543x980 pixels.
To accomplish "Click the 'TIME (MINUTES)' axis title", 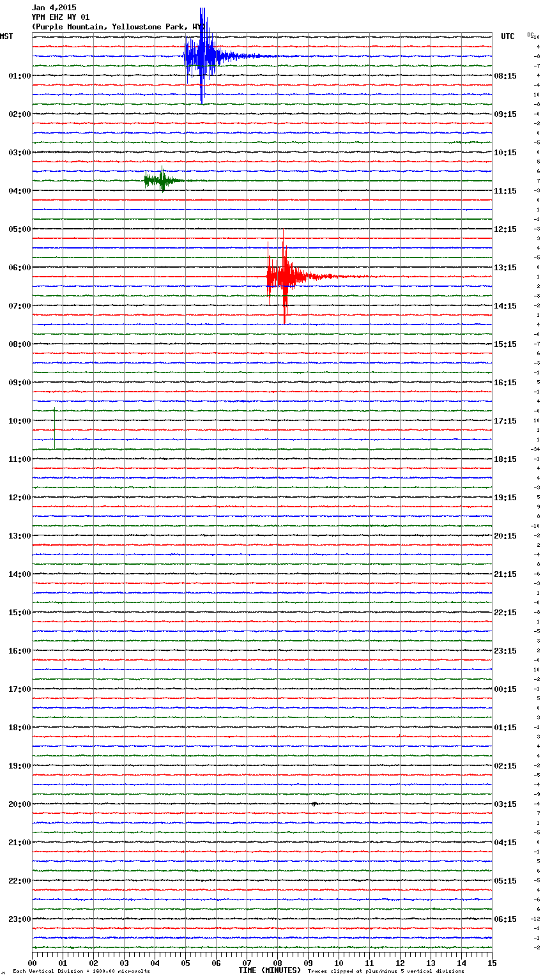I will 270,970.
